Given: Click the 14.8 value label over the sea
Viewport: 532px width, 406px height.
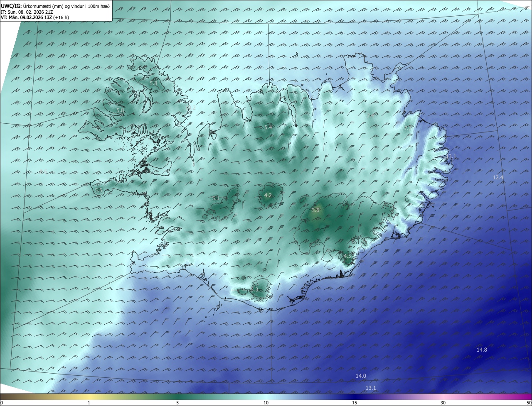Looking at the screenshot, I should click(482, 350).
